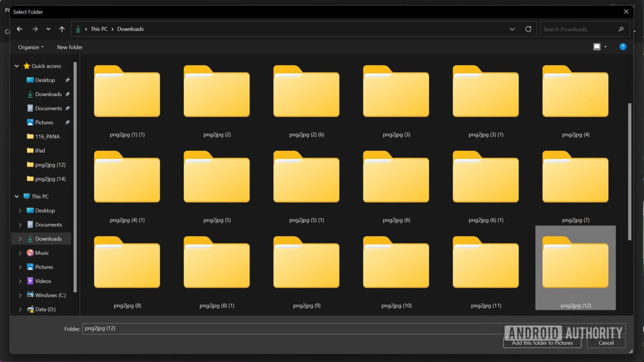644x362 pixels.
Task: Open the Help question mark icon
Action: click(x=623, y=46)
